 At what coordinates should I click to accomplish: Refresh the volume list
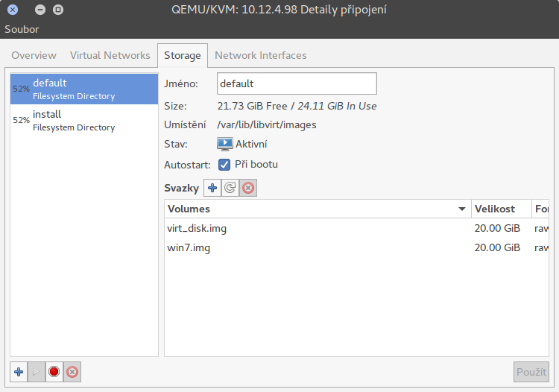point(230,189)
